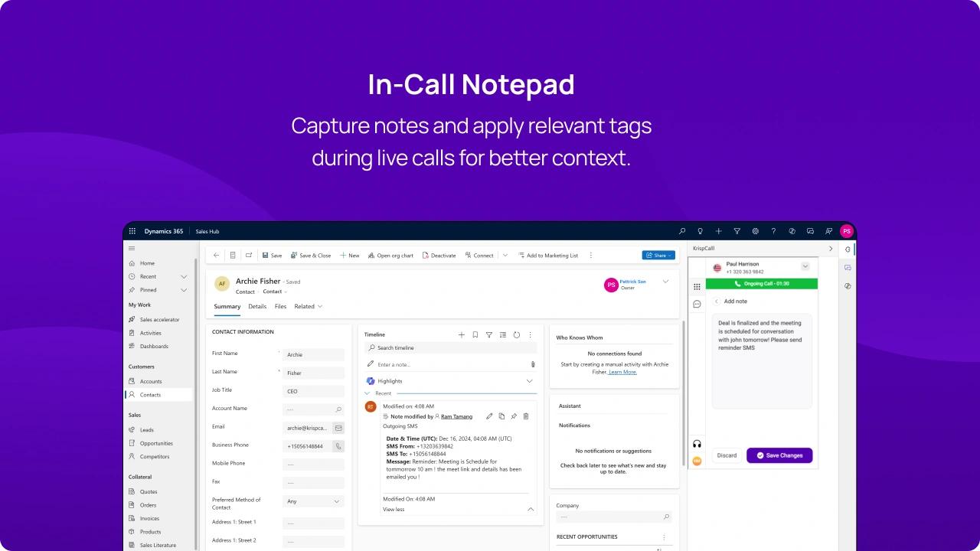
Task: Click the Share button
Action: (658, 256)
